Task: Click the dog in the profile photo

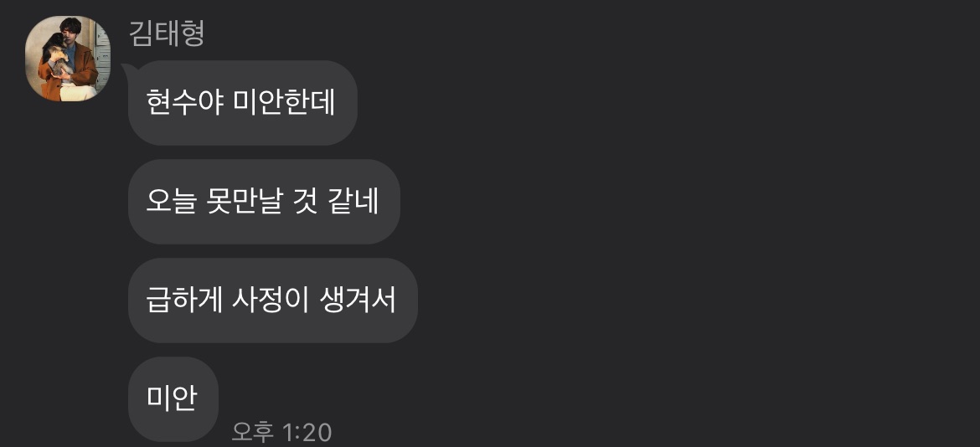Action: [x=54, y=53]
